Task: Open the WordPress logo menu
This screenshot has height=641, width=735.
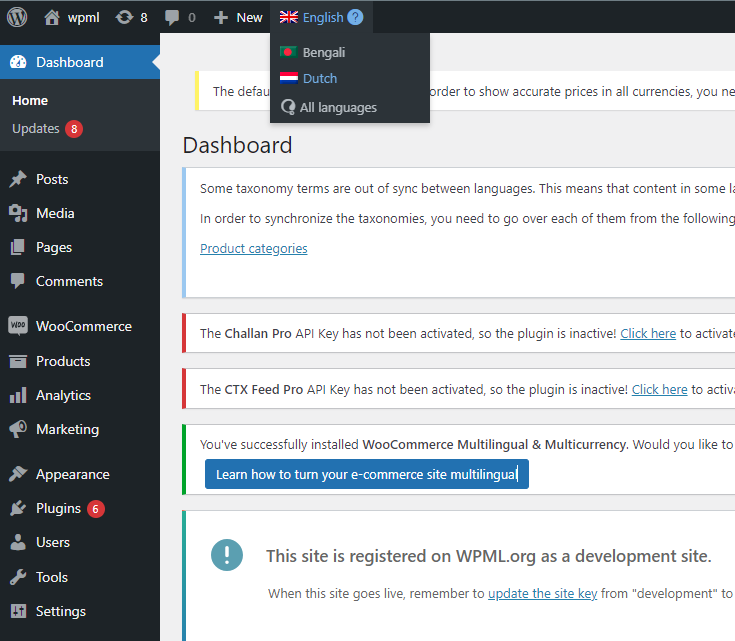Action: tap(17, 17)
